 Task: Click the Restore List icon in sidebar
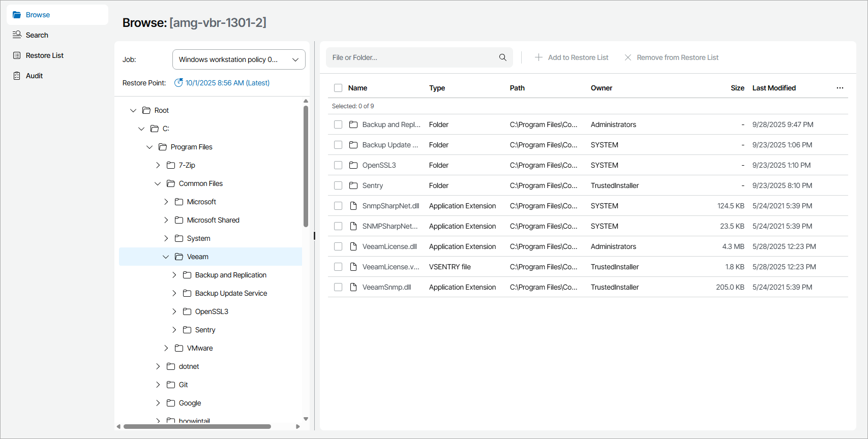point(17,55)
